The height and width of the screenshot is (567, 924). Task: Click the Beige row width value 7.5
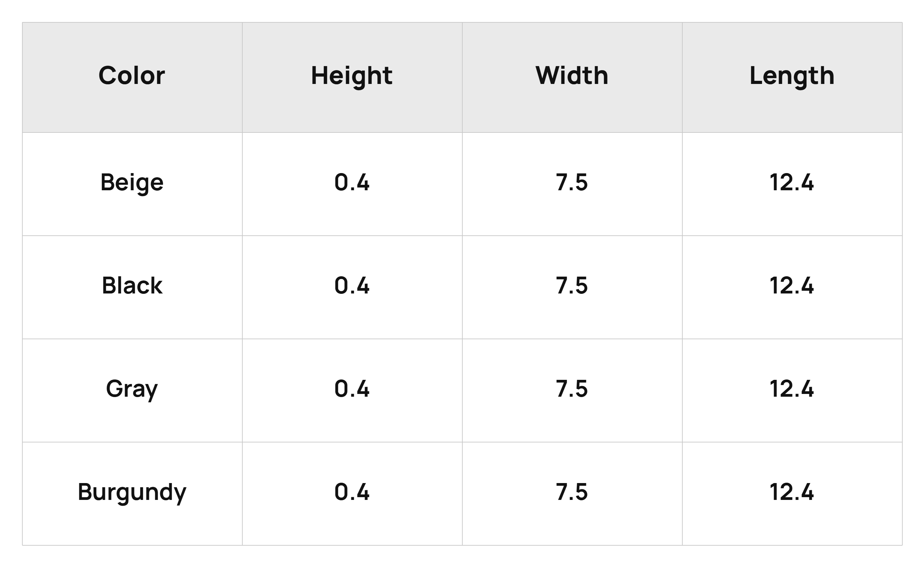(572, 182)
